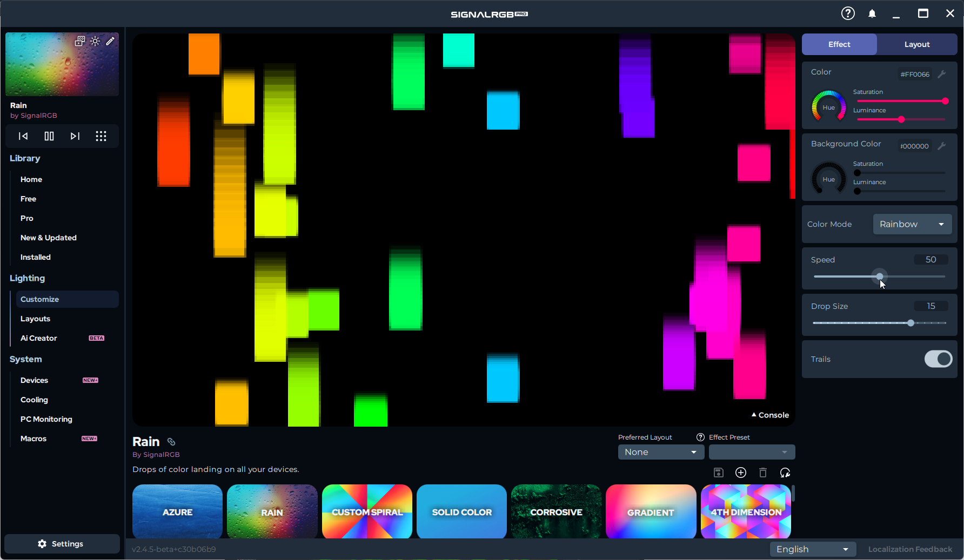964x560 pixels.
Task: Click the link icon next to Rain title
Action: point(171,442)
